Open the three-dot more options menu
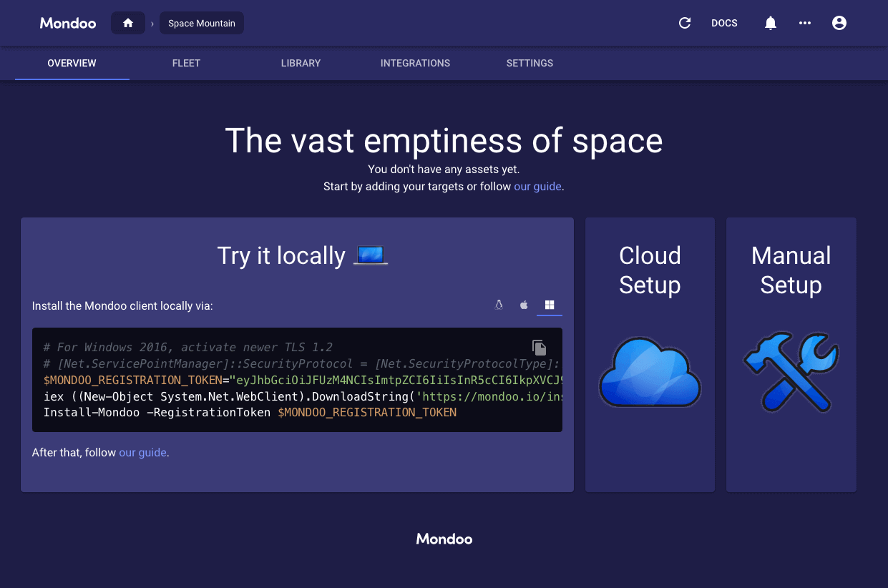Viewport: 888px width, 588px height. tap(805, 23)
